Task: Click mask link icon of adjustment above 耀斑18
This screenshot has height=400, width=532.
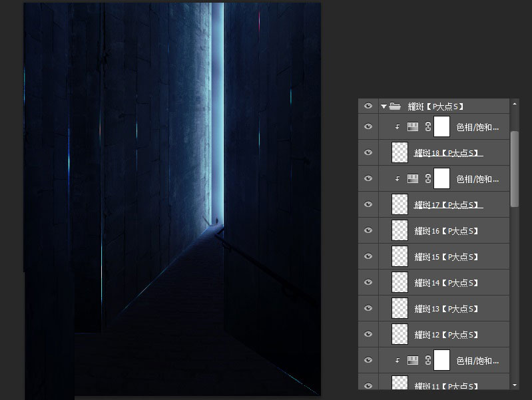Action: tap(428, 127)
